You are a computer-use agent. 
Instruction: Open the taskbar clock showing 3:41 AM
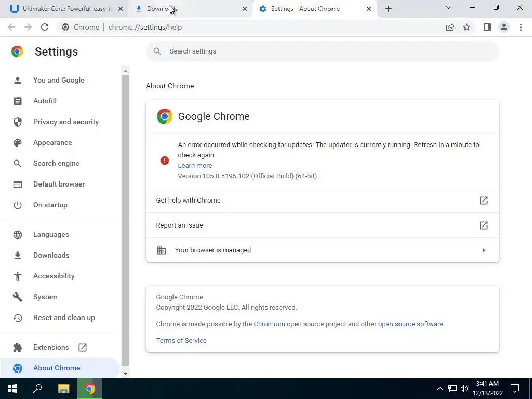point(487,389)
